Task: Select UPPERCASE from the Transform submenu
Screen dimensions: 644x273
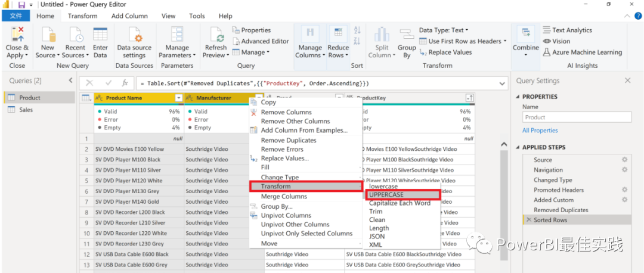Action: click(x=386, y=195)
